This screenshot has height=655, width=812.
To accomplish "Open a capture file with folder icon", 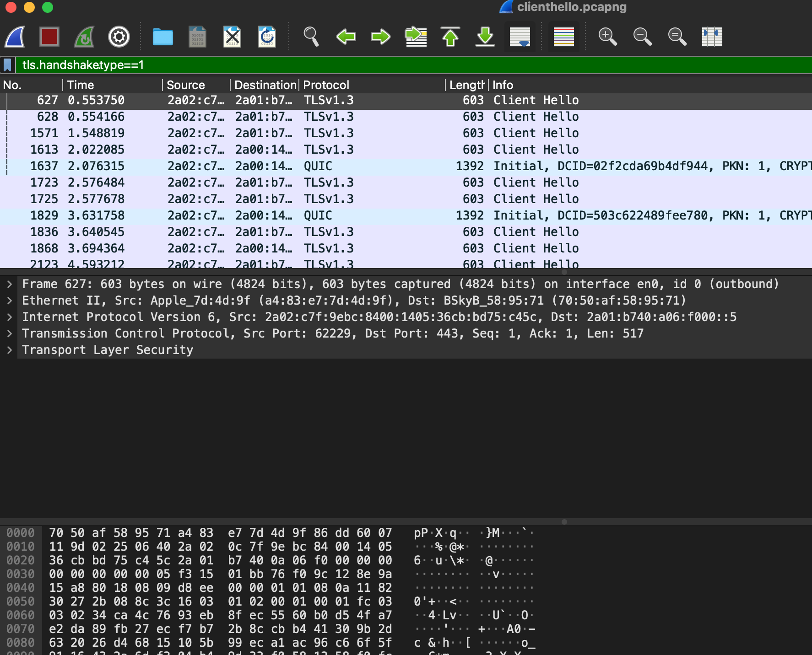I will [162, 37].
